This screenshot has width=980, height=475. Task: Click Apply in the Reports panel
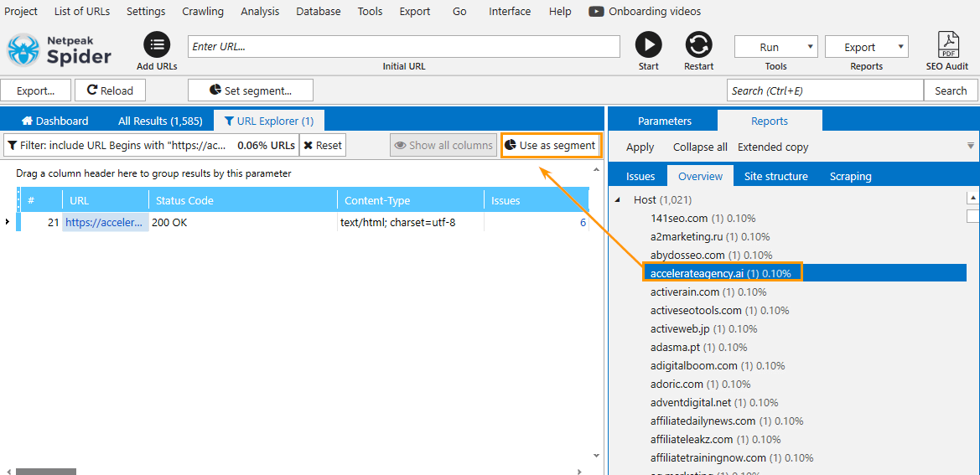coord(640,147)
